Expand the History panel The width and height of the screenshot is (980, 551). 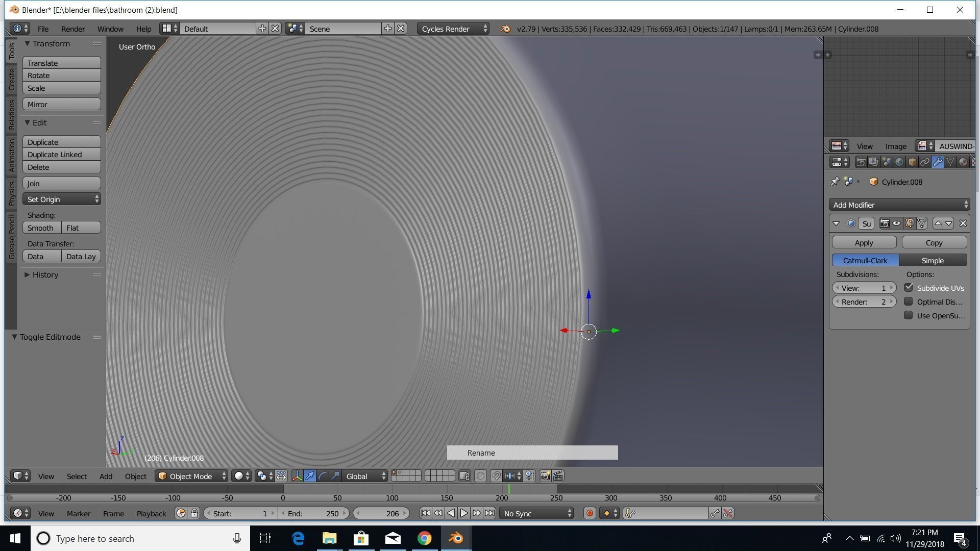click(45, 274)
